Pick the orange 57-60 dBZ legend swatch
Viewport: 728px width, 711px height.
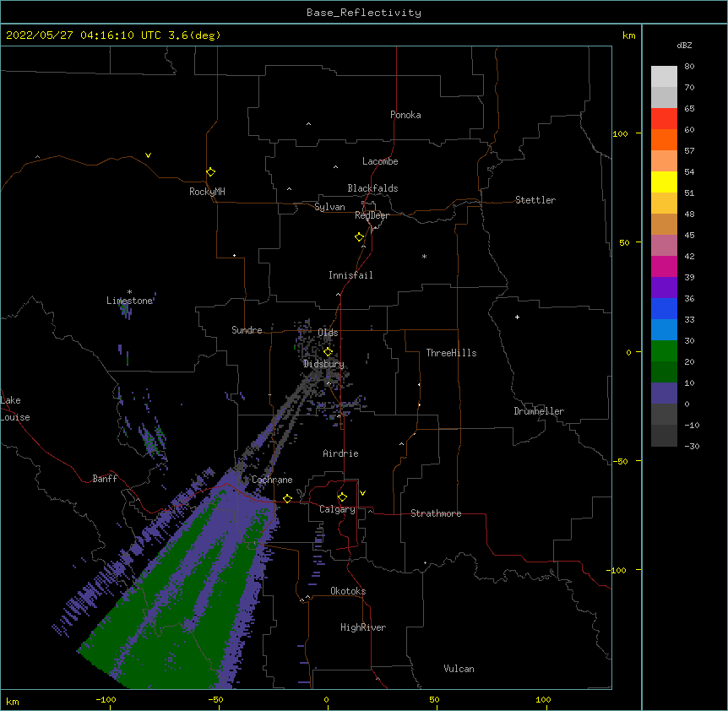point(664,139)
